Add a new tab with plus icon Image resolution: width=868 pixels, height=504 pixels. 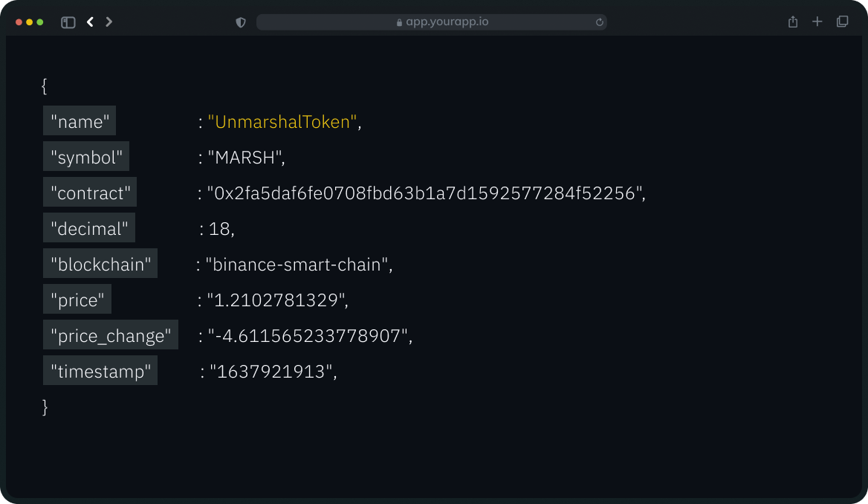(x=817, y=22)
